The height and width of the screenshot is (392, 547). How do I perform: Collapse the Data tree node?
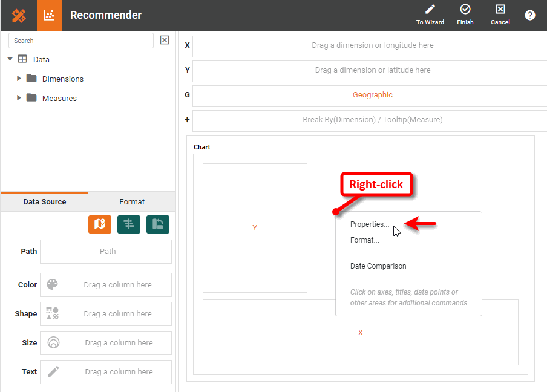[x=10, y=59]
